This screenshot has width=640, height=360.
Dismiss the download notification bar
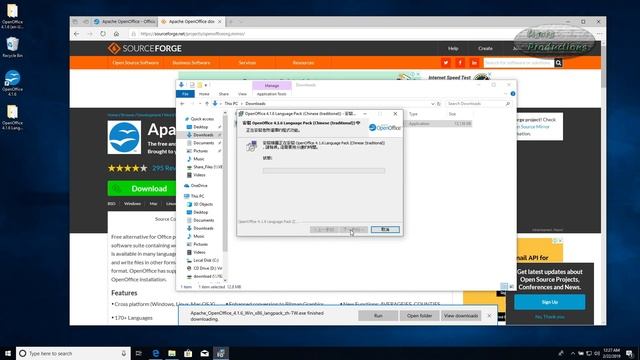[x=489, y=316]
